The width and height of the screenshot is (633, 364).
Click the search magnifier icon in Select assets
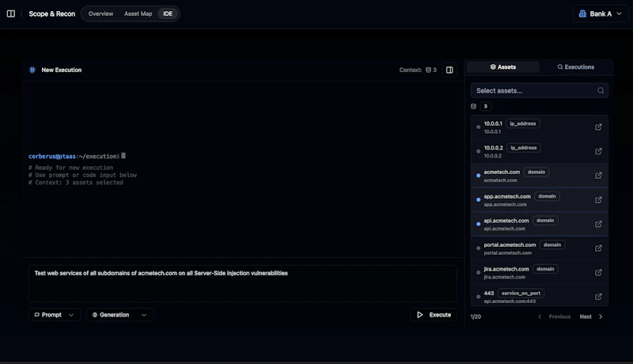tap(601, 90)
